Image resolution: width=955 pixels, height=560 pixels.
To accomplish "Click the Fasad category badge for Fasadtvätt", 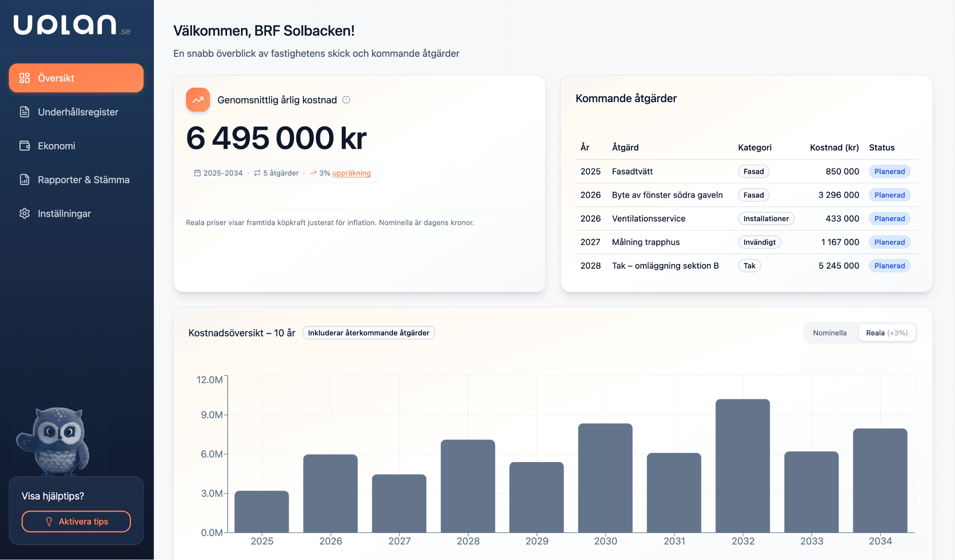I will coord(753,171).
